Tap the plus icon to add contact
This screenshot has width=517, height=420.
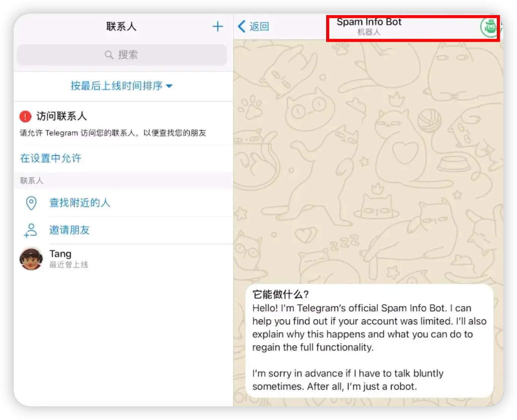(x=217, y=26)
